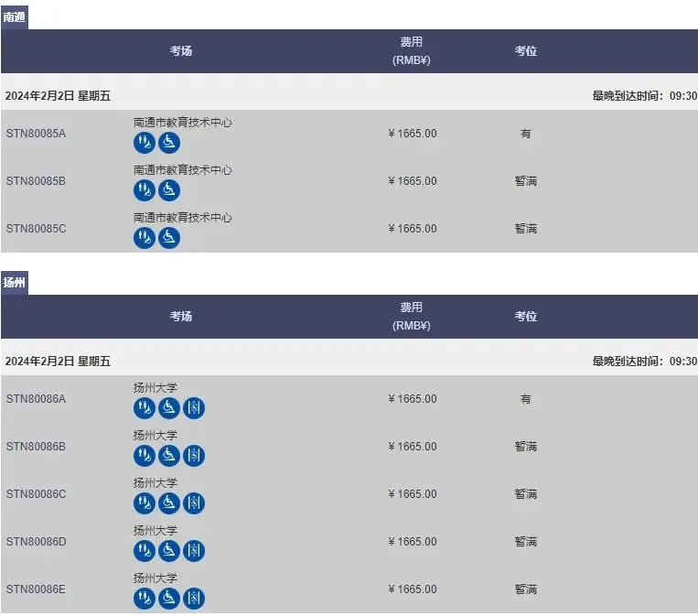Select the 扬州 city tab
698x616 pixels.
[x=15, y=281]
